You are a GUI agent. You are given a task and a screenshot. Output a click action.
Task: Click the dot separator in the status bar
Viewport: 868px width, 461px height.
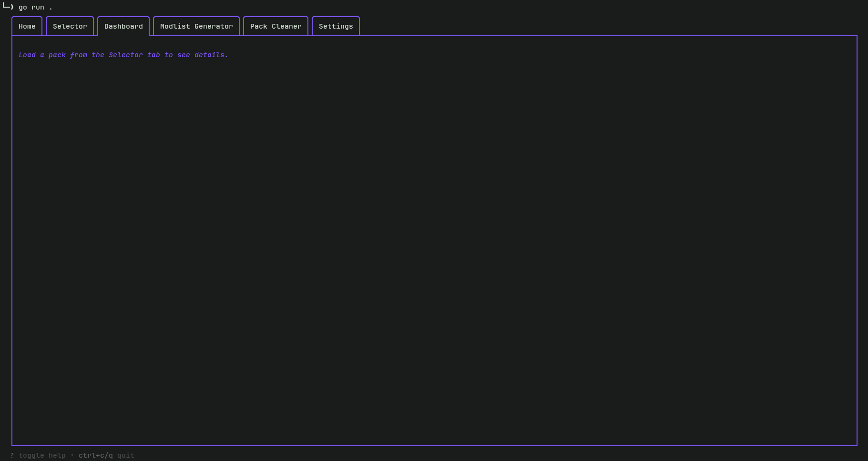(x=72, y=455)
